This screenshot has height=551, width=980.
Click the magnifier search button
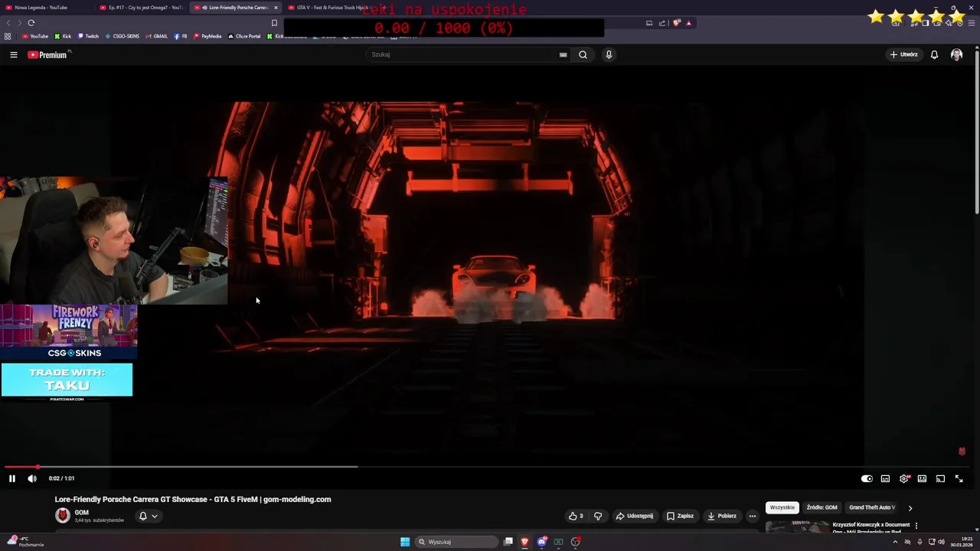583,54
